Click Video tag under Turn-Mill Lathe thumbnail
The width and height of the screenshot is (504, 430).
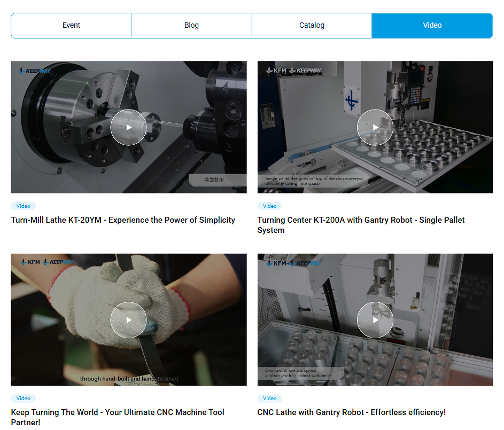point(24,206)
